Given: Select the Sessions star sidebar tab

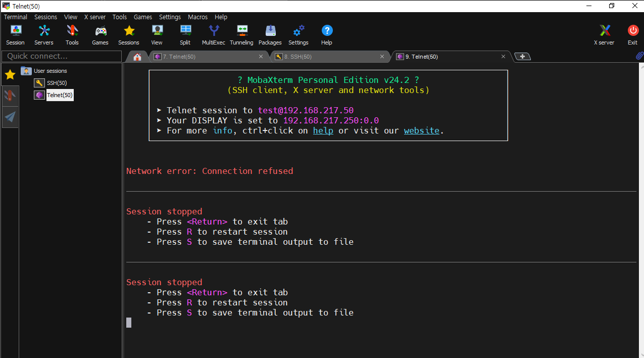Looking at the screenshot, I should [x=10, y=75].
